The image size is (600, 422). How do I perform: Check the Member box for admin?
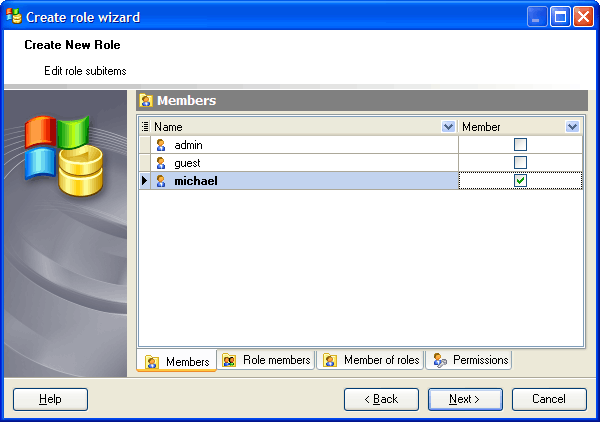click(x=520, y=145)
